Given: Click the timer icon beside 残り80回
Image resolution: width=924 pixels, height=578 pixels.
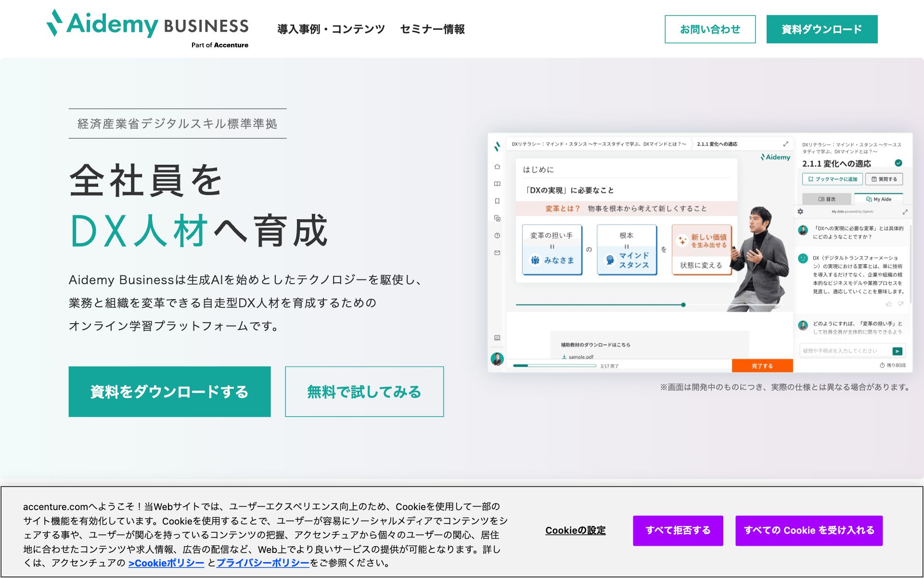Looking at the screenshot, I should [x=882, y=365].
